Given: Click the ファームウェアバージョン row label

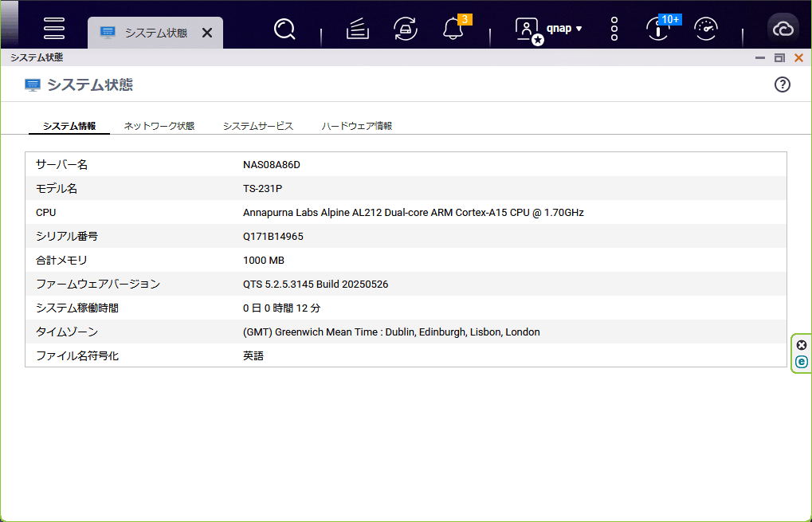Looking at the screenshot, I should 98,285.
